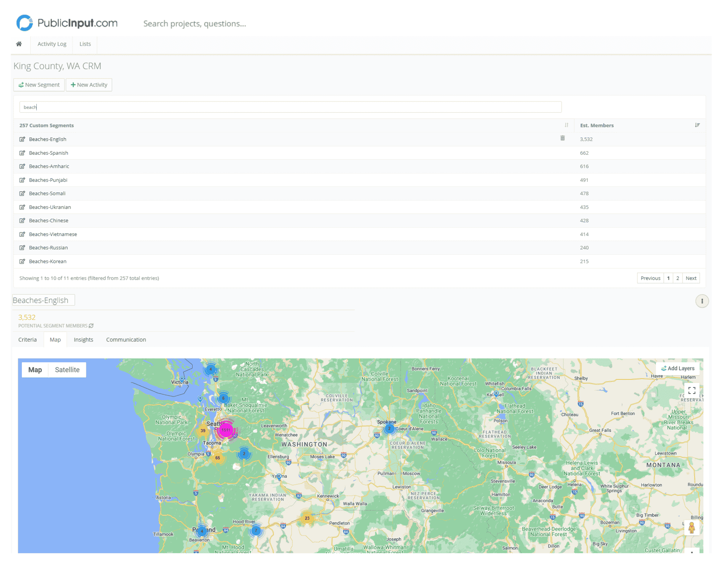Delete Beaches-English segment with trash icon

click(562, 138)
